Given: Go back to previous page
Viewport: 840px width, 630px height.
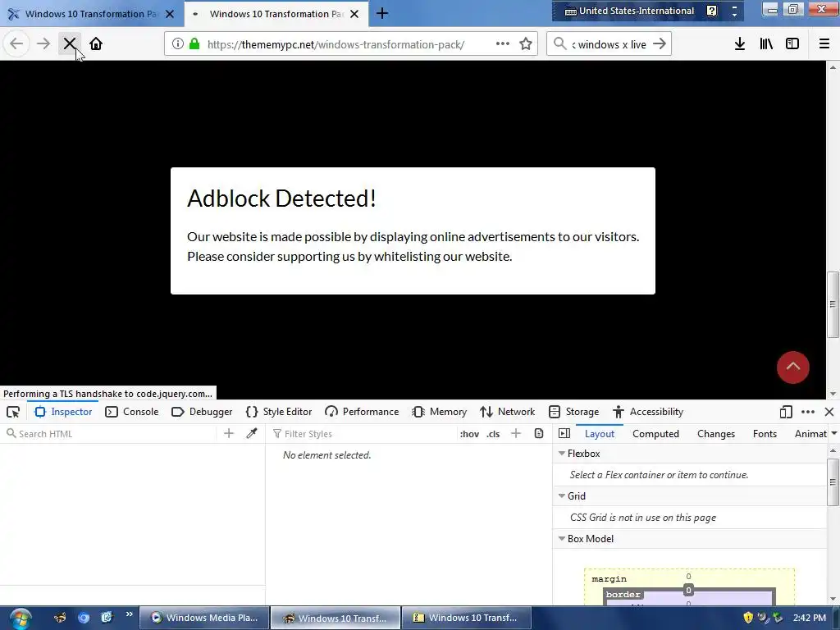Looking at the screenshot, I should pyautogui.click(x=16, y=43).
